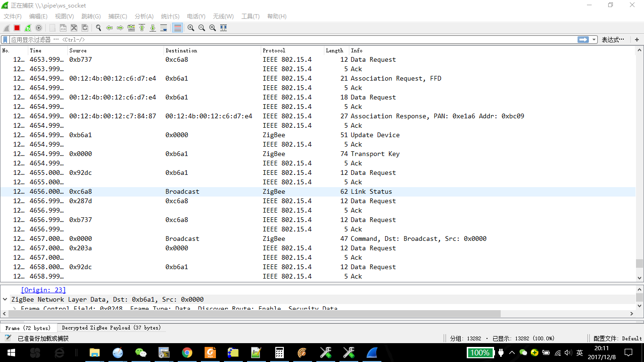Viewport: 644px width, 362px height.
Task: Click the [Origin: 23] link
Action: point(43,290)
